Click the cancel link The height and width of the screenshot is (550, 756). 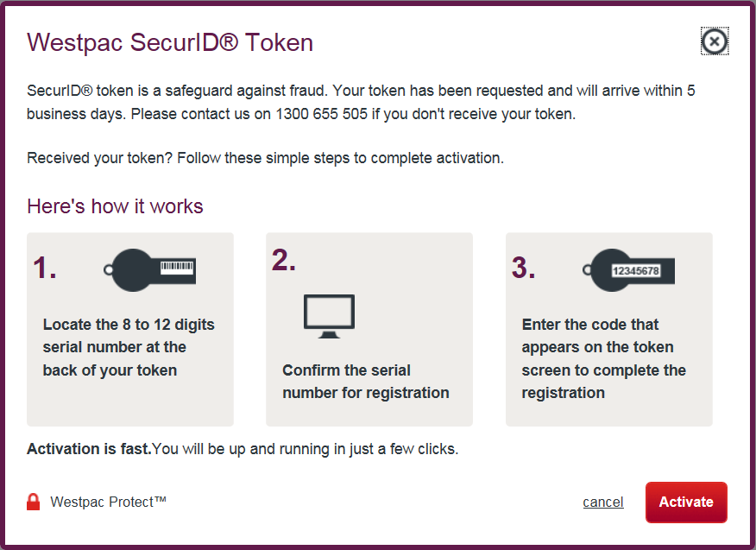[603, 503]
